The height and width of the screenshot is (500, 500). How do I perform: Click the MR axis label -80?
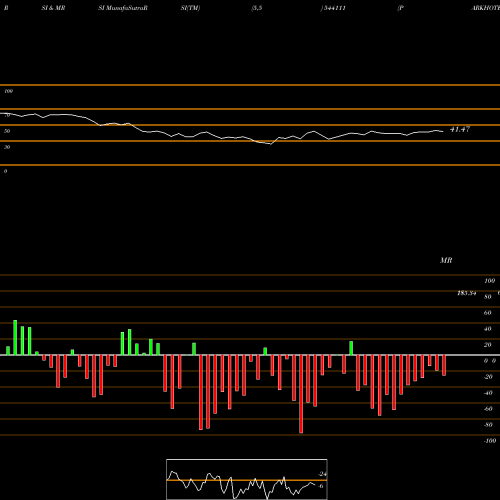pos(488,425)
